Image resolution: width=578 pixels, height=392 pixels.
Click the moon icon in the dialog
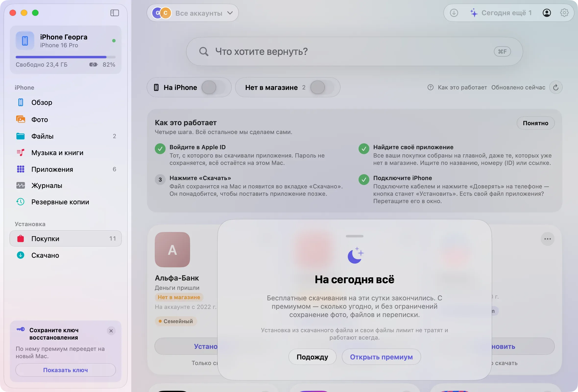355,256
